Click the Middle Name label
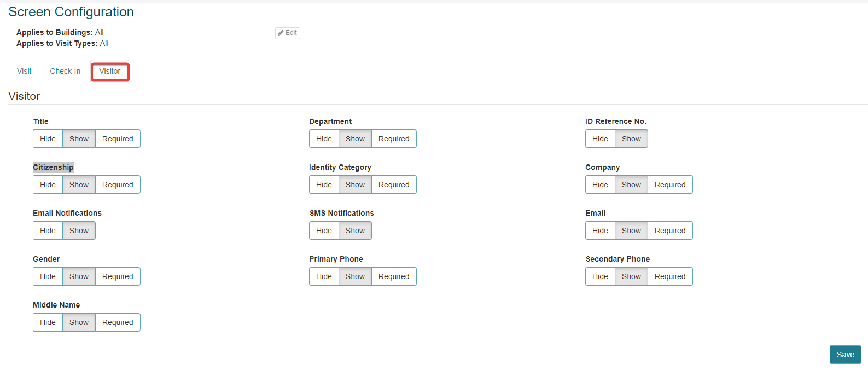This screenshot has width=868, height=372. pyautogui.click(x=56, y=305)
